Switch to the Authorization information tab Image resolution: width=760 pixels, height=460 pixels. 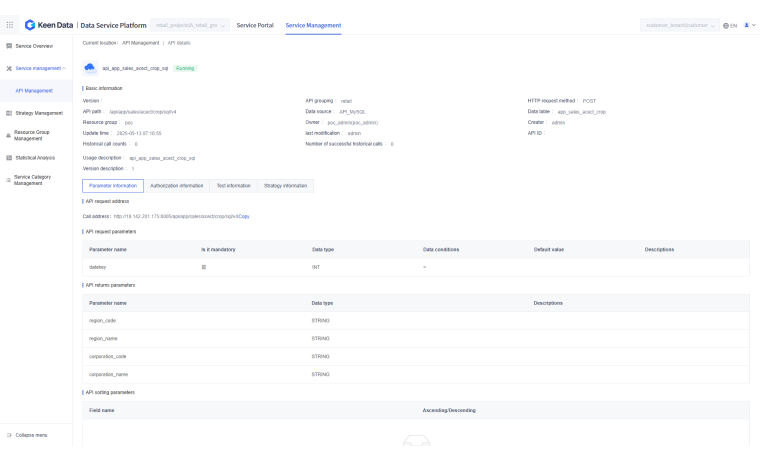[x=176, y=186]
